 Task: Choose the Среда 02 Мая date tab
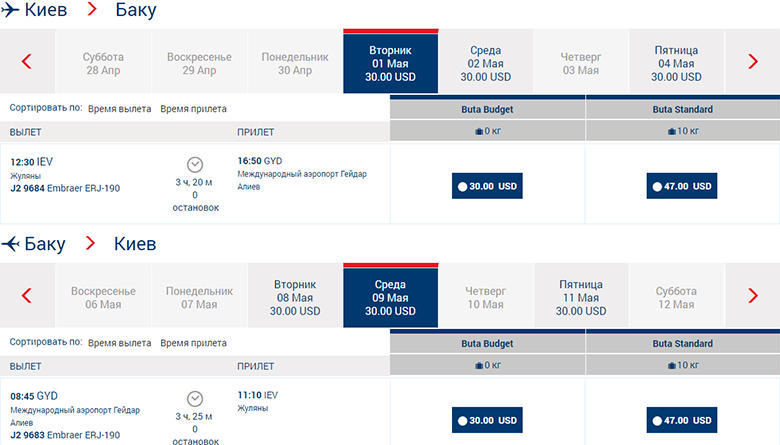pyautogui.click(x=486, y=63)
